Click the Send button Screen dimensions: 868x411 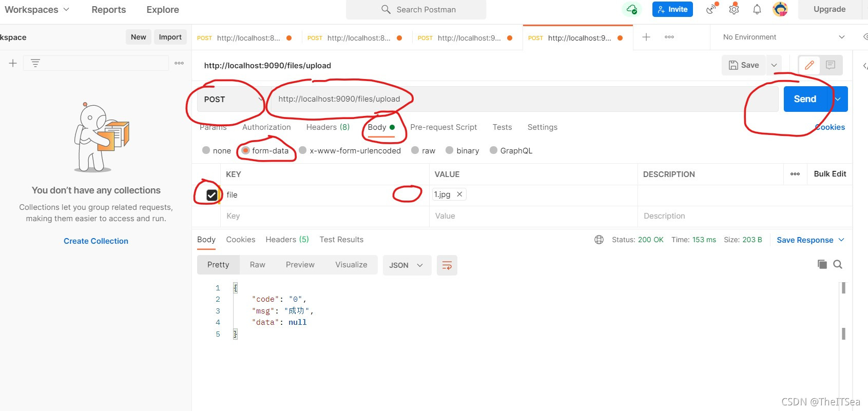click(805, 99)
